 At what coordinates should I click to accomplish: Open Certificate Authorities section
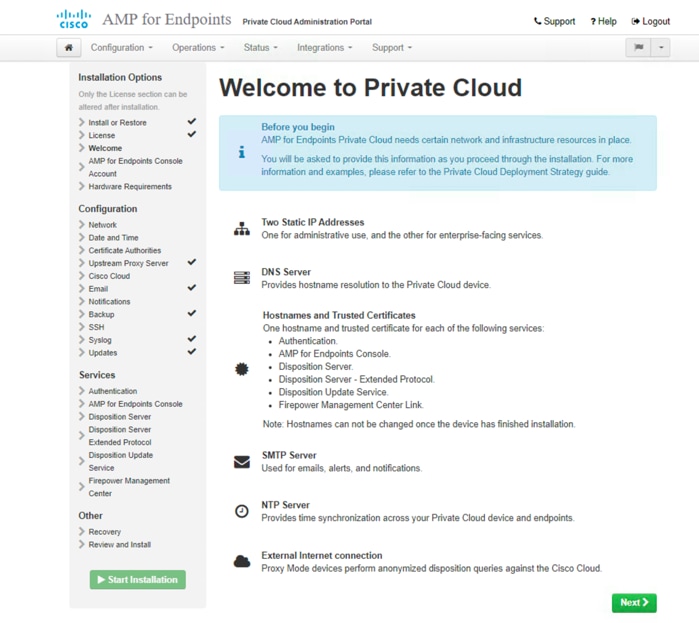125,250
